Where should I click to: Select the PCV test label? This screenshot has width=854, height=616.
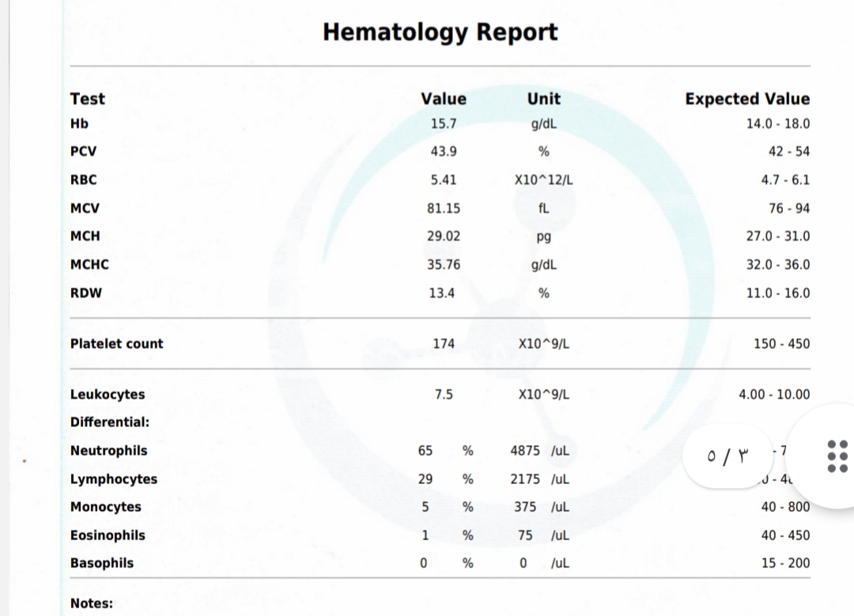click(83, 151)
